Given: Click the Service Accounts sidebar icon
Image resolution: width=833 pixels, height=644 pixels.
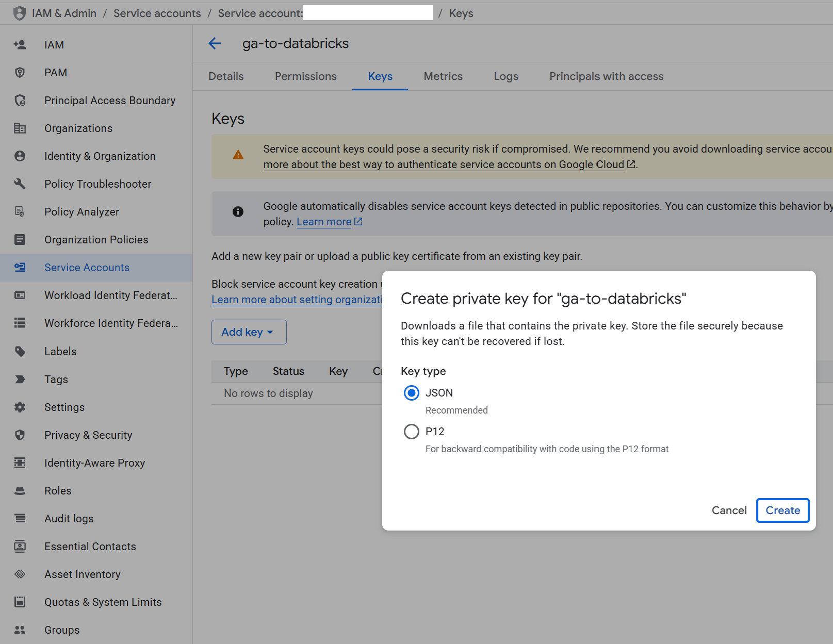Looking at the screenshot, I should (20, 268).
